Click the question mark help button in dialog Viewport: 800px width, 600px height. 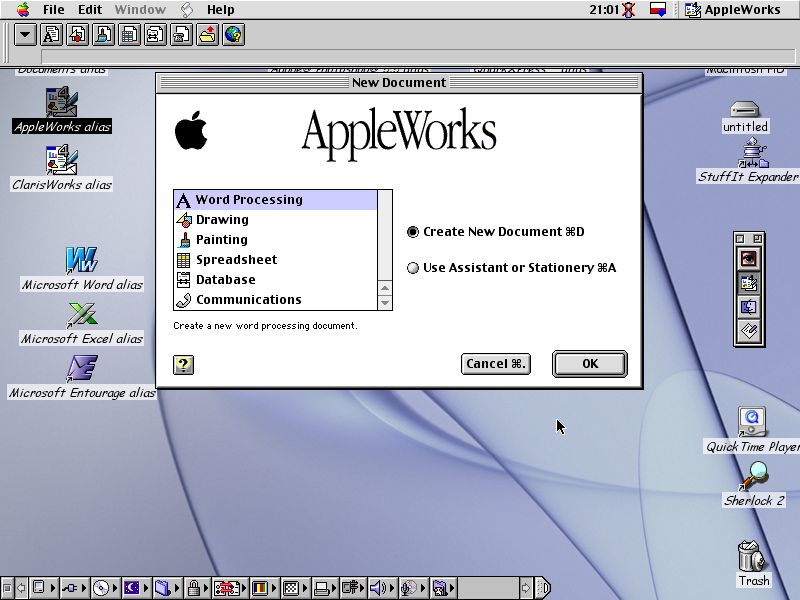(x=184, y=365)
